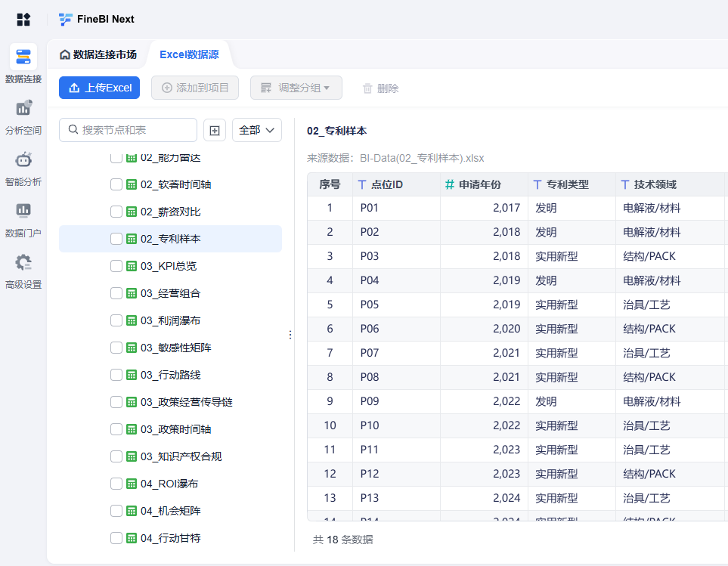This screenshot has width=728, height=566.
Task: Click table icon of 04_ROI瀑布
Action: pyautogui.click(x=132, y=484)
